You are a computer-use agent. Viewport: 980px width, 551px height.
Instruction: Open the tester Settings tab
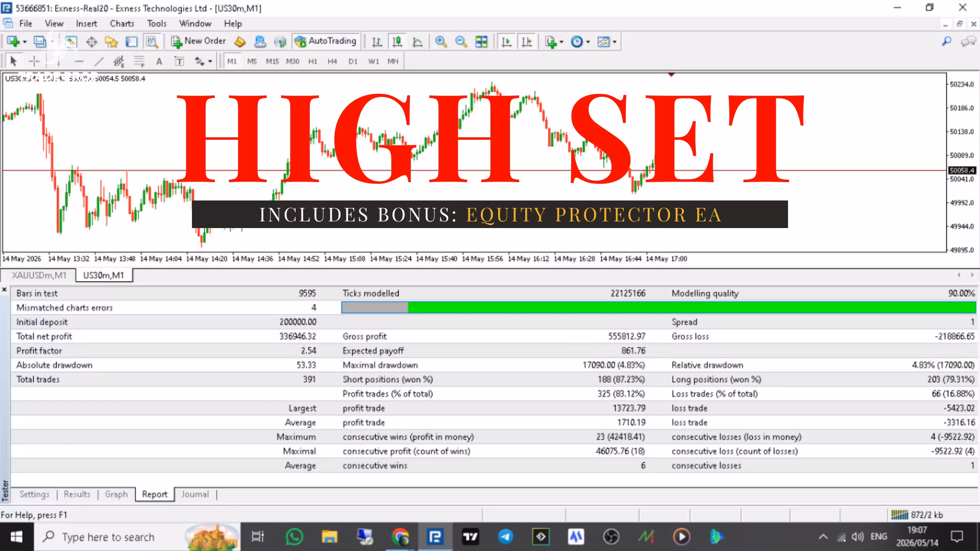click(x=34, y=494)
